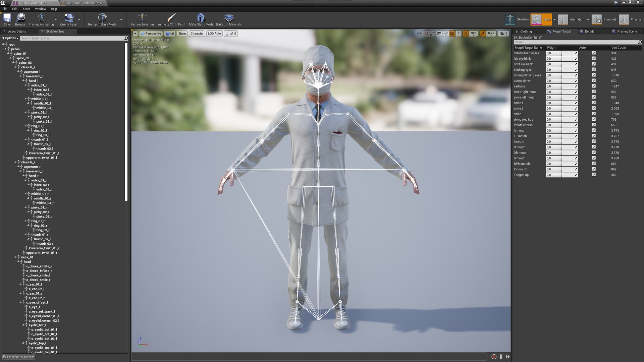Click the search magnifier in Skeleton Tree

point(126,38)
